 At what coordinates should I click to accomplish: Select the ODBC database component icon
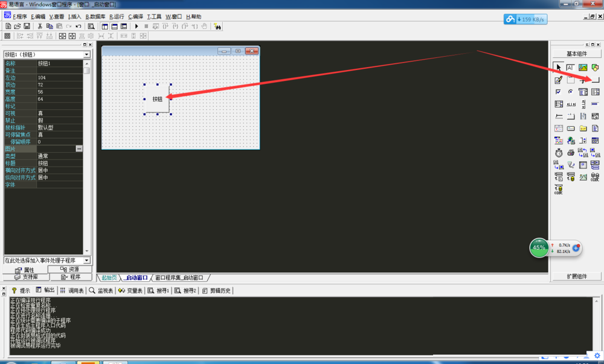point(595,177)
